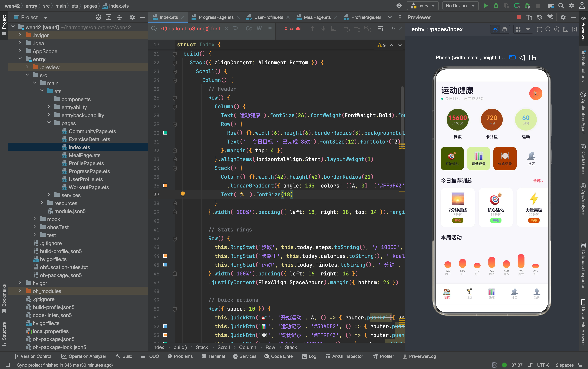Open the Terminal tool window
The image size is (588, 369).
[213, 356]
